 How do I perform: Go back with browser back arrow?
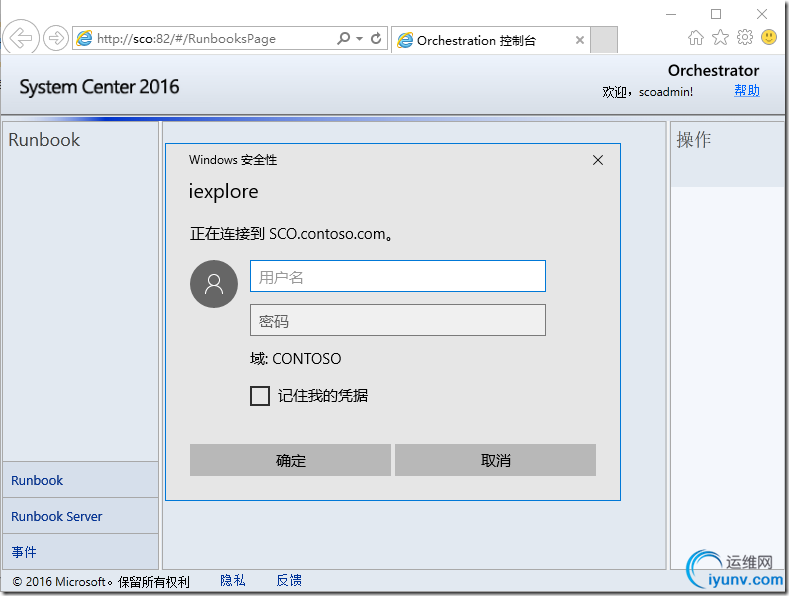21,37
